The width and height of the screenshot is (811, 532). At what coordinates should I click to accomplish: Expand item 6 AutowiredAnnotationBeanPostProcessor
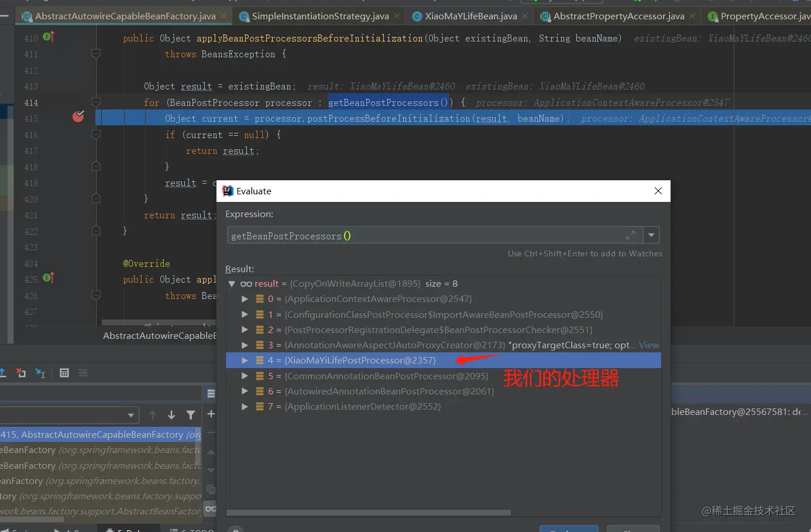tap(245, 391)
